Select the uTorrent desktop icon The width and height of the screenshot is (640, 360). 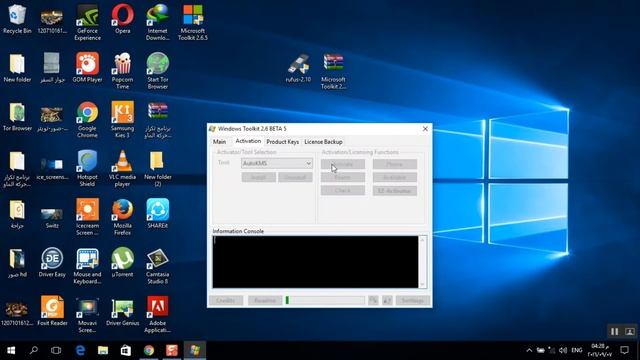[x=122, y=262]
